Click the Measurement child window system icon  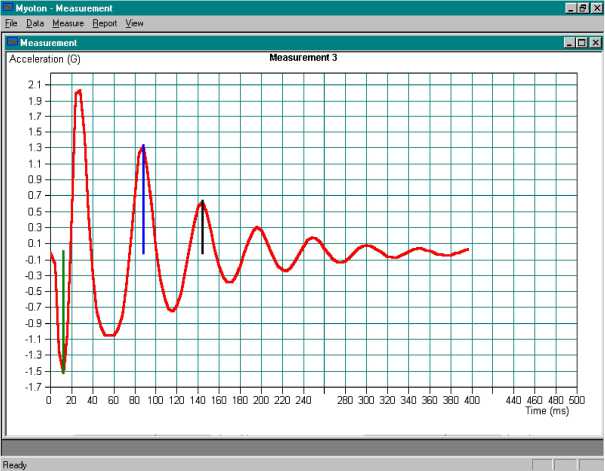[x=13, y=43]
